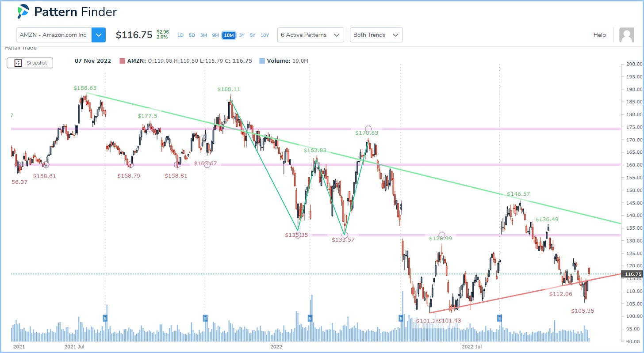Select the 5D timeframe
This screenshot has height=353, width=644.
[x=192, y=35]
